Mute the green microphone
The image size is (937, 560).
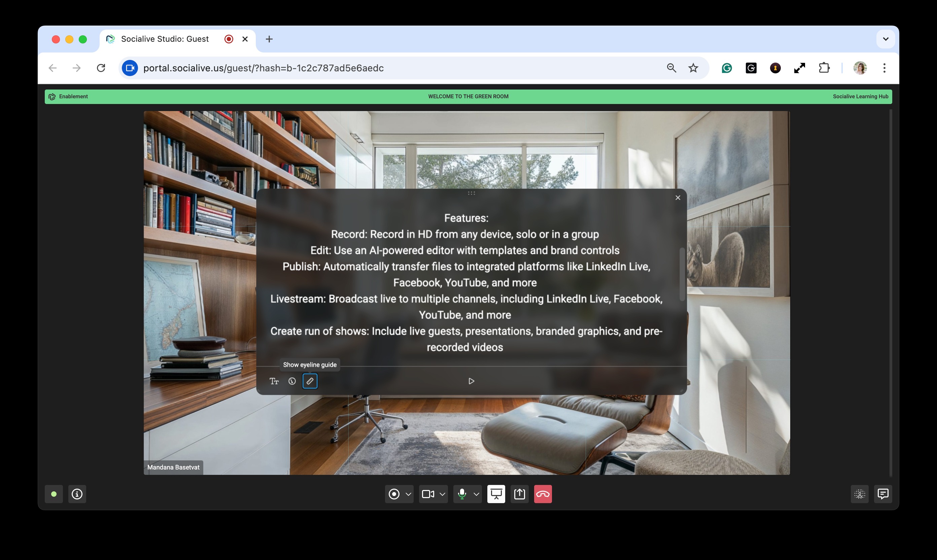[462, 494]
